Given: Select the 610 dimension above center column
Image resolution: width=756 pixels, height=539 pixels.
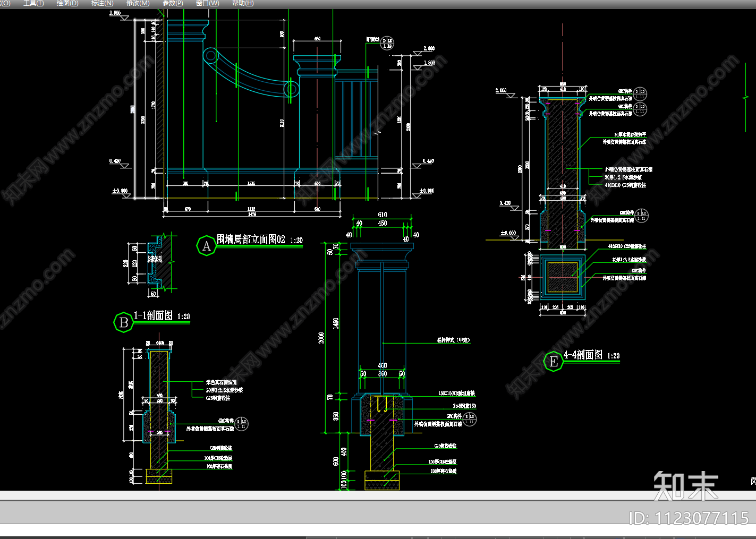Looking at the screenshot, I should 383,215.
